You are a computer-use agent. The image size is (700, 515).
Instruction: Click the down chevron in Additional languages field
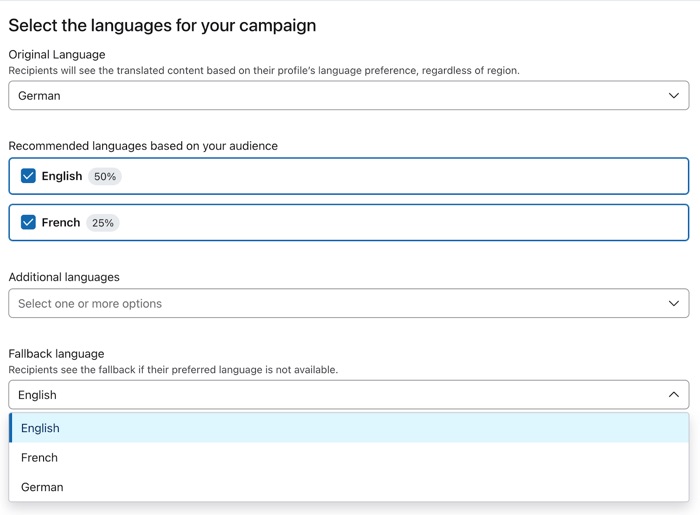click(673, 303)
